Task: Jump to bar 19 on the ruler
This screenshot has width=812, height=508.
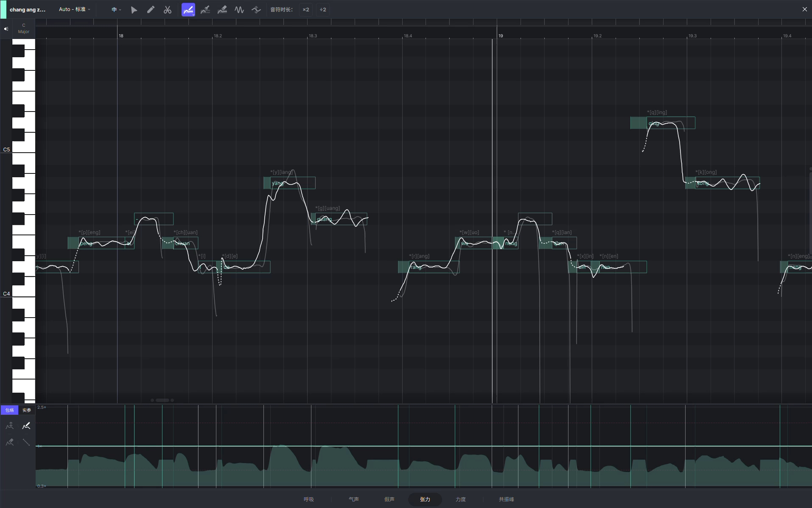Action: click(x=501, y=36)
